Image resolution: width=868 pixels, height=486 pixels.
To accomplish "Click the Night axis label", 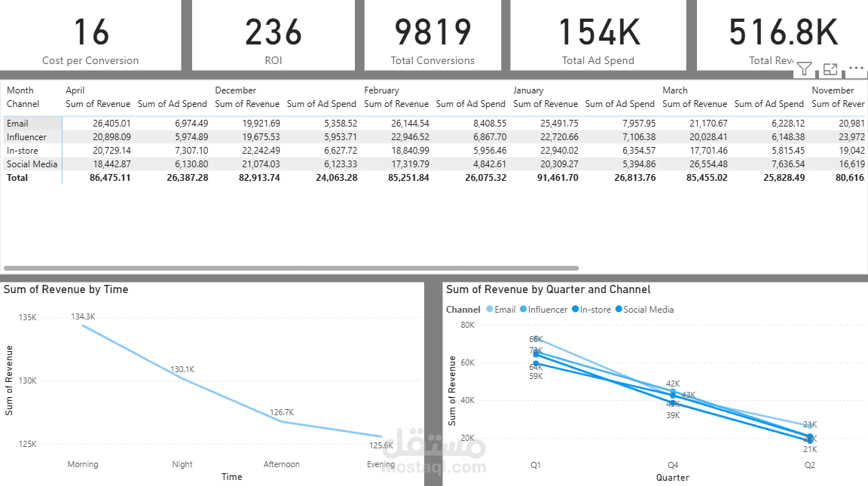I will [182, 464].
